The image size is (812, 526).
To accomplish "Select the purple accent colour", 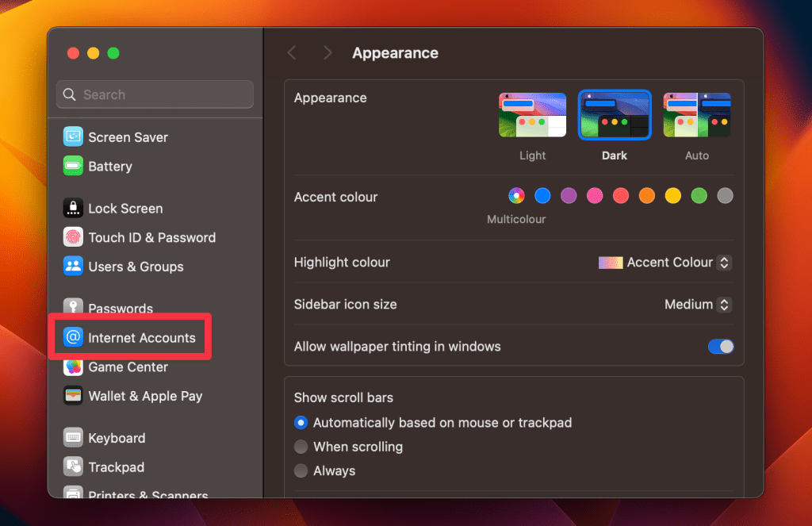I will click(569, 195).
